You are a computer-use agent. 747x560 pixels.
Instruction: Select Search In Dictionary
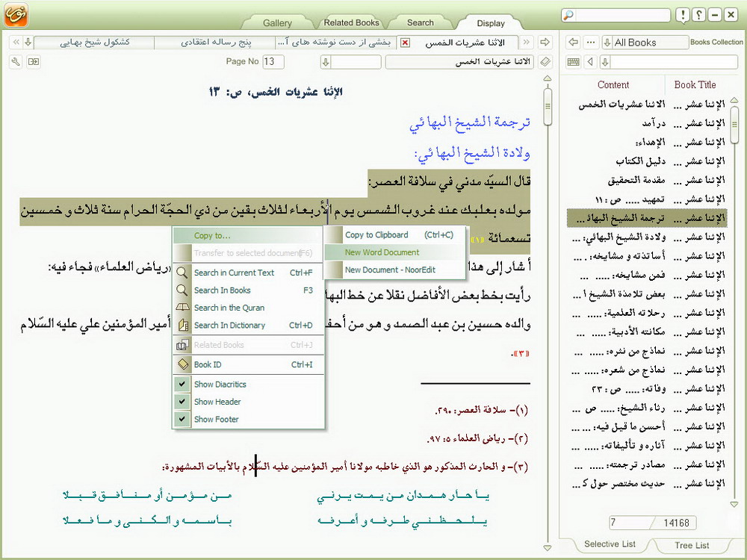pos(249,326)
